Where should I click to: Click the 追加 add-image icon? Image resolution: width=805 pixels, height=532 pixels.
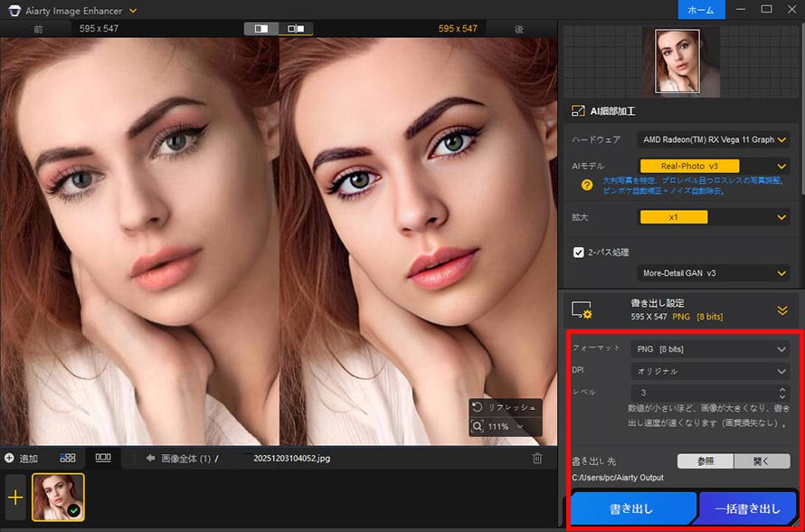(x=8, y=458)
